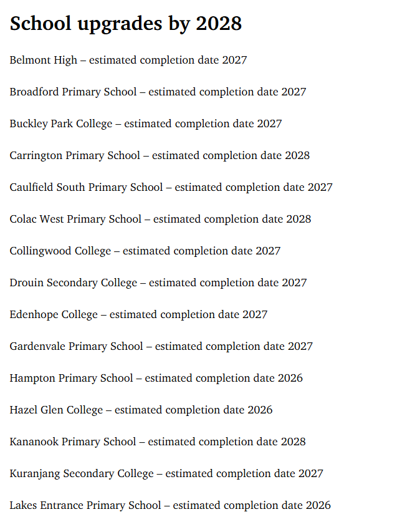Select Lakes Entrance Primary School entry
This screenshot has width=420, height=517.
pyautogui.click(x=170, y=505)
